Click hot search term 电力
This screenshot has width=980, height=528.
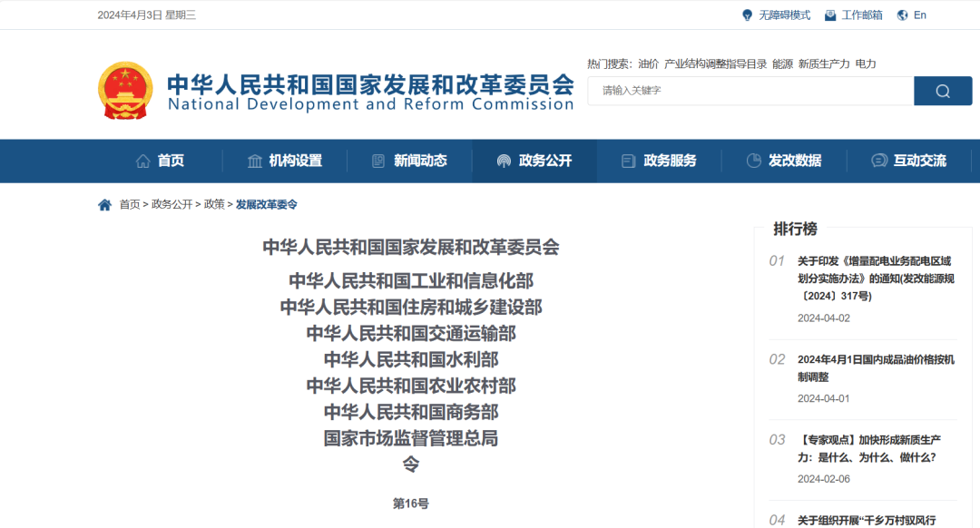pos(866,64)
